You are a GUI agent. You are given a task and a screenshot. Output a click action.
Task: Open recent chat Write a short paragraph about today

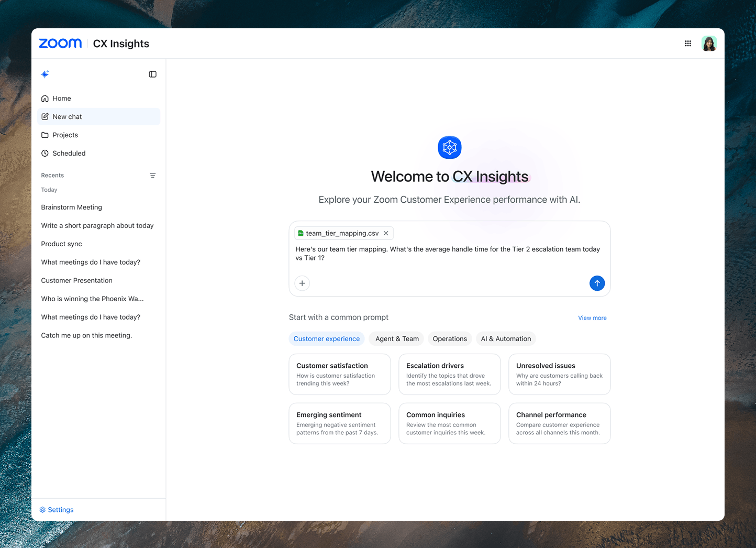[x=97, y=226]
